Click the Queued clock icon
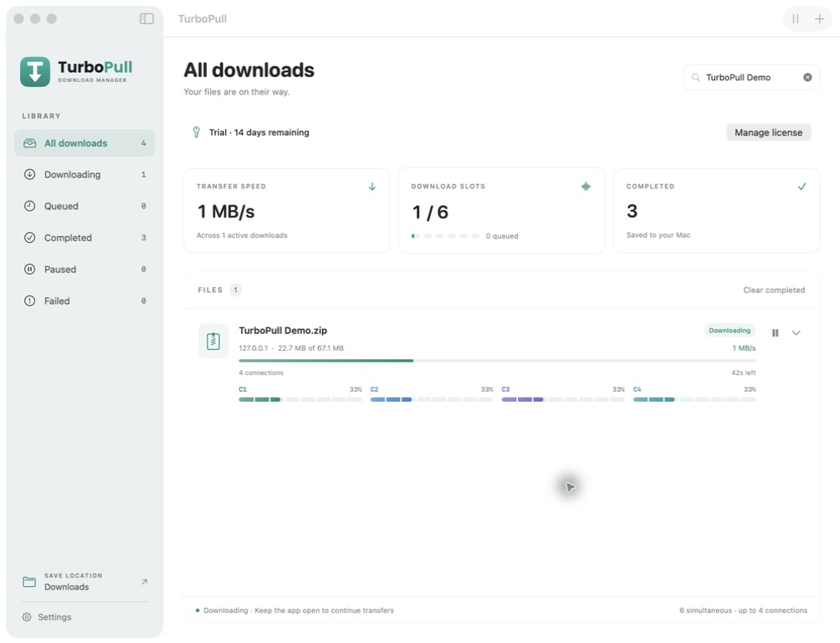This screenshot has height=643, width=840. 30,206
